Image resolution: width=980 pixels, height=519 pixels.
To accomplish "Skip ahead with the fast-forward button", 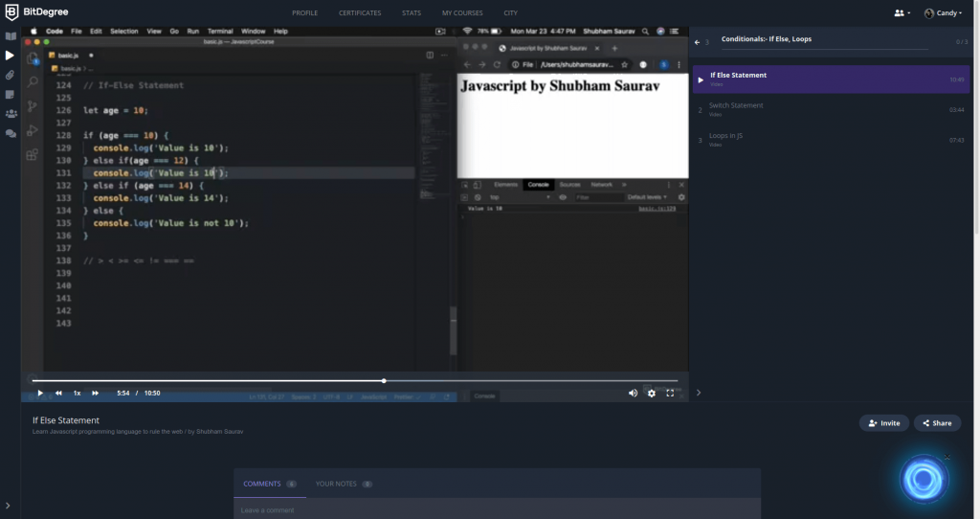I will click(95, 393).
